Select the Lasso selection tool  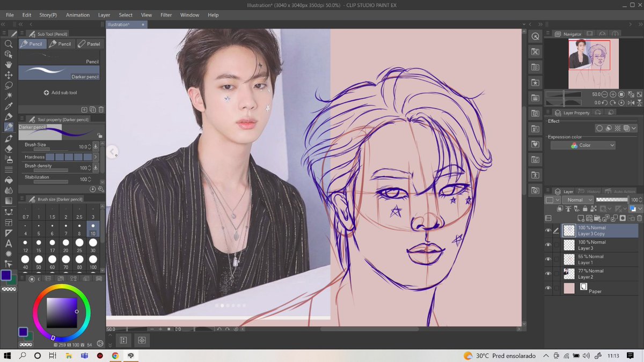click(x=9, y=85)
